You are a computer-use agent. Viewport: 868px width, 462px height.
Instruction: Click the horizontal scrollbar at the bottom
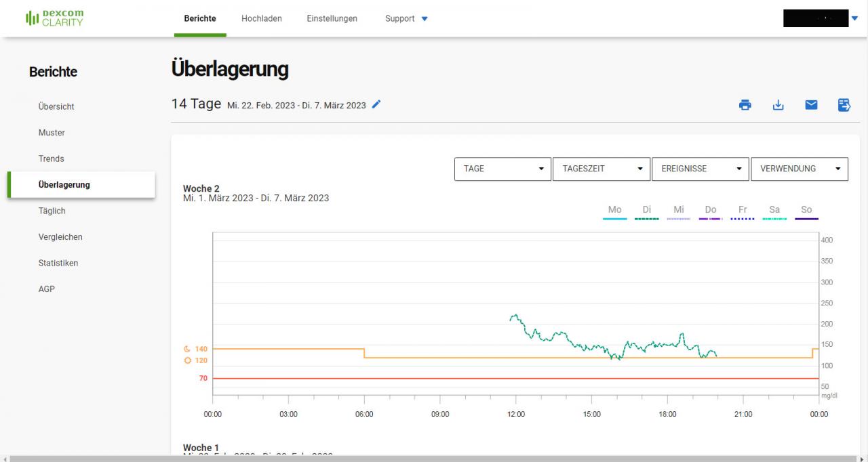tap(434, 459)
